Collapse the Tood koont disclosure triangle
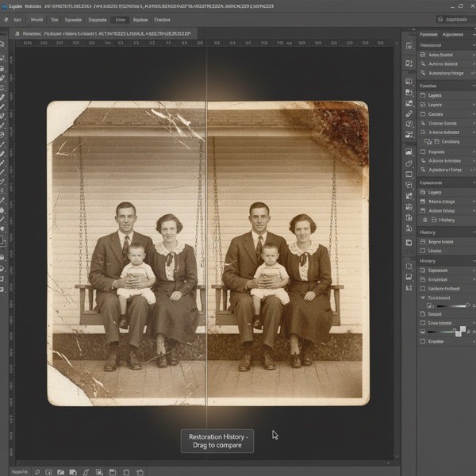Viewport: 476px width, 476px height. (423, 297)
